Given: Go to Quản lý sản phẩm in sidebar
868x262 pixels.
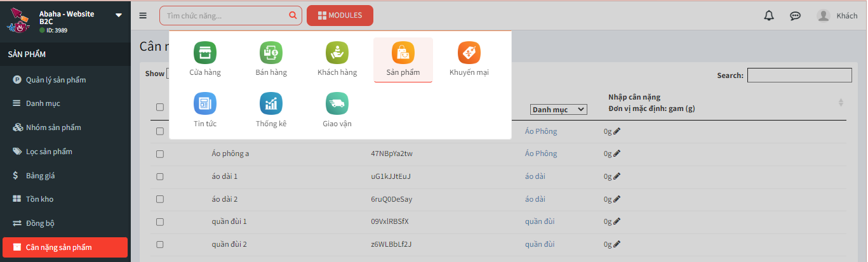Looking at the screenshot, I should point(56,80).
